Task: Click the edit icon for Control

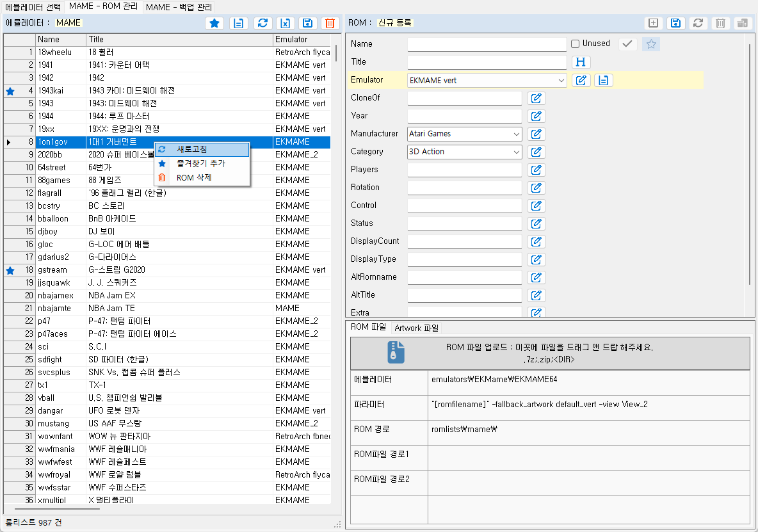Action: tap(536, 206)
